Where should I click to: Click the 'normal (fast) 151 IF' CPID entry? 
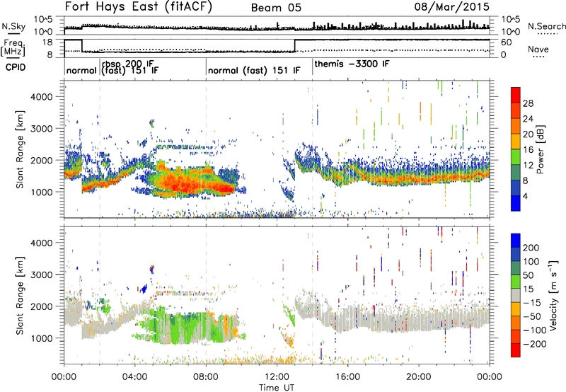coord(254,70)
